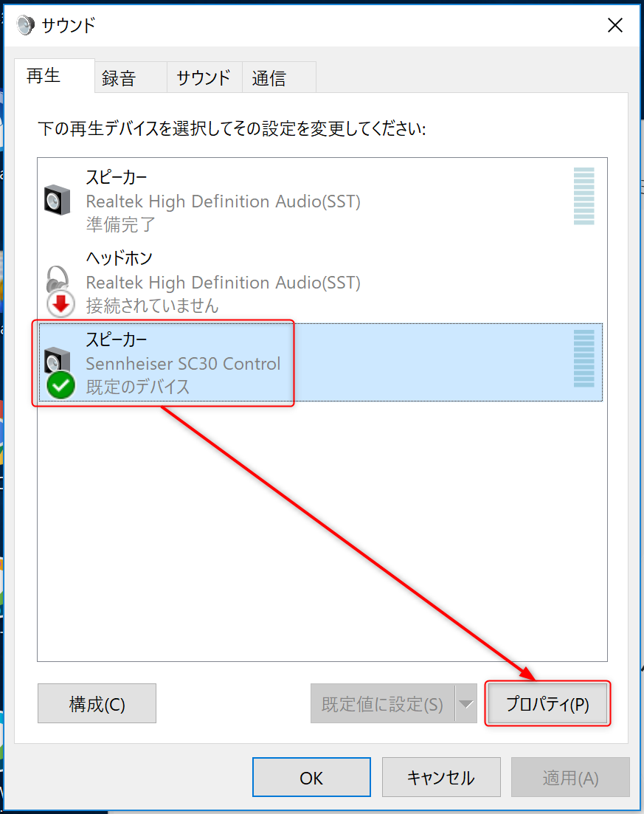Click the Sennheiser SC30 volume level meter

coord(584,358)
